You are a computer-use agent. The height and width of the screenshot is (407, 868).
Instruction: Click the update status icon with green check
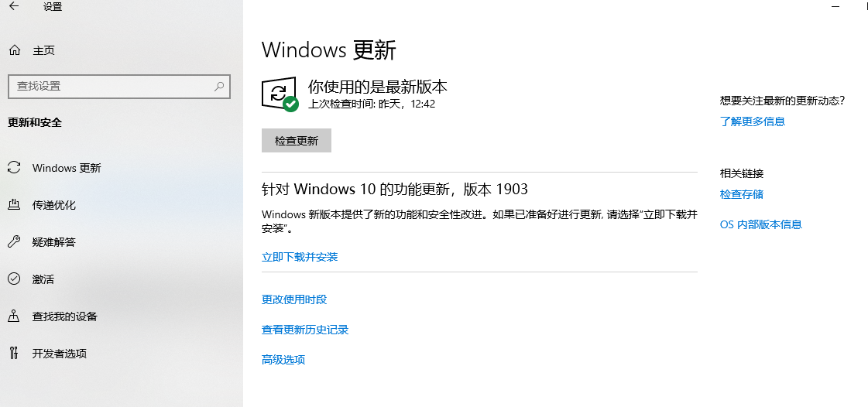[x=280, y=94]
